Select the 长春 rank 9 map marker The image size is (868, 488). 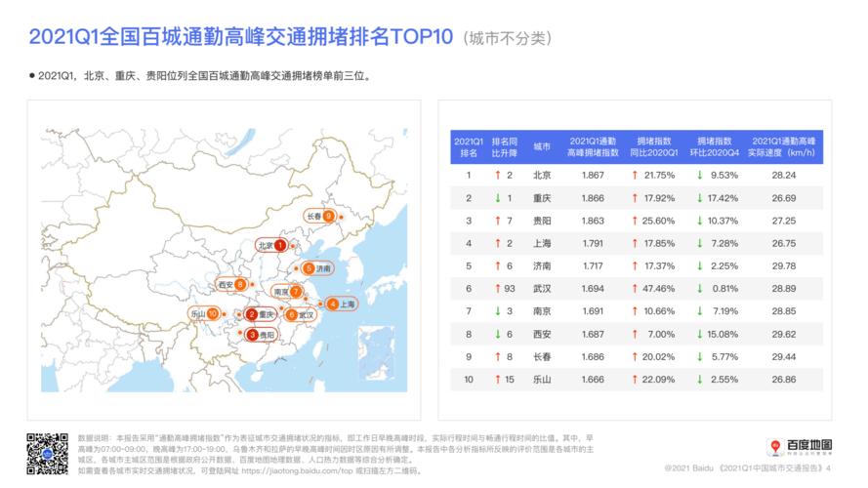coord(320,216)
